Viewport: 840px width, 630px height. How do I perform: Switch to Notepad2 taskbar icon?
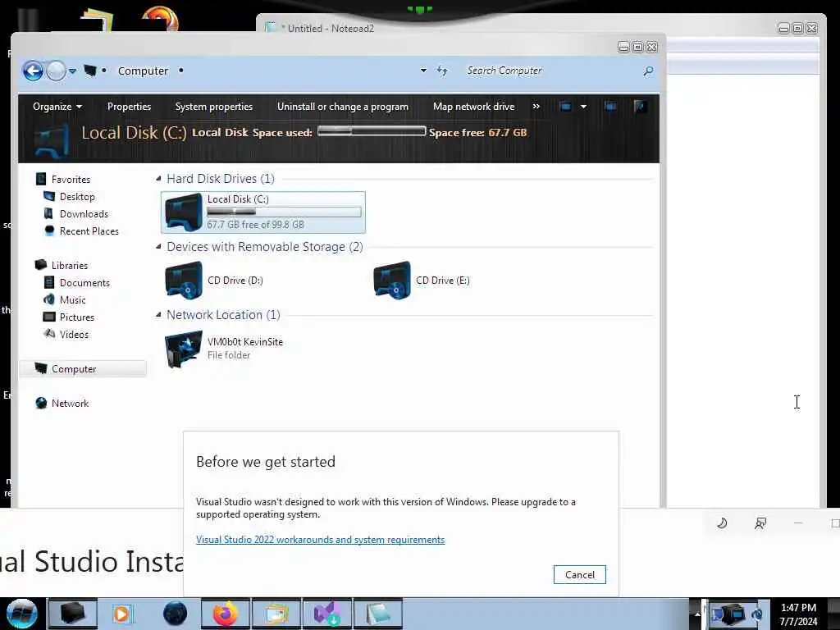[378, 614]
